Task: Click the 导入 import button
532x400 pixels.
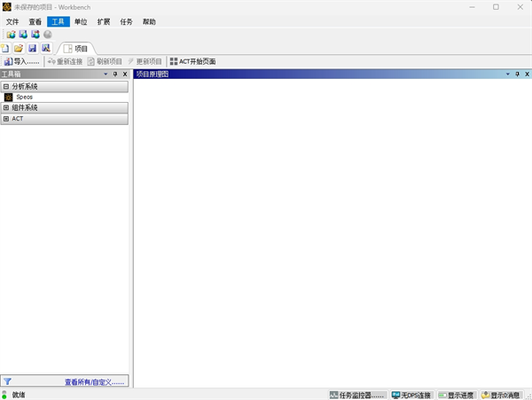Action: pyautogui.click(x=21, y=61)
